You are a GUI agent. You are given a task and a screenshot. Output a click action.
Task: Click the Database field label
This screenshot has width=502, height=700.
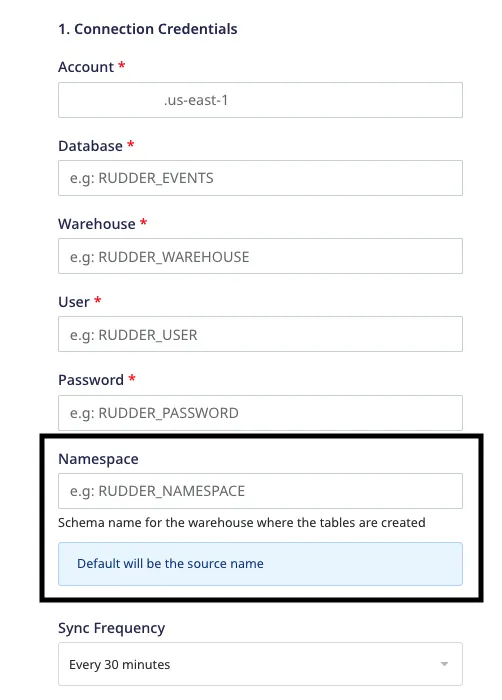coord(90,146)
